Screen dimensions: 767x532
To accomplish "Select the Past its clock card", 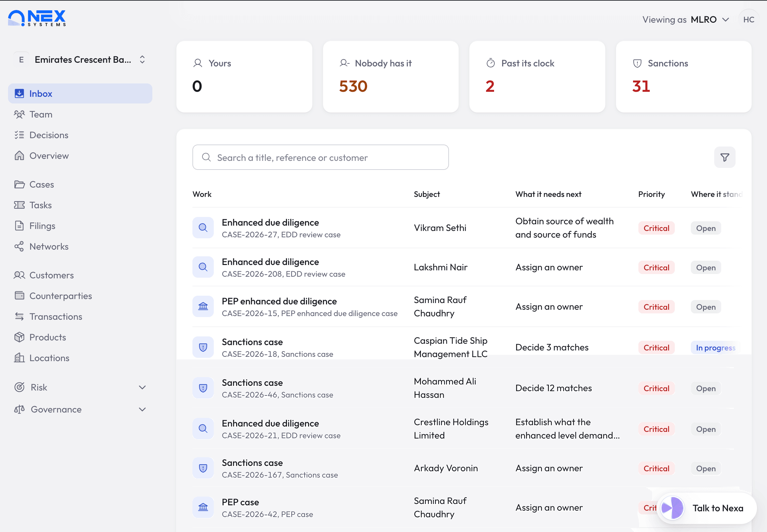I will 537,77.
